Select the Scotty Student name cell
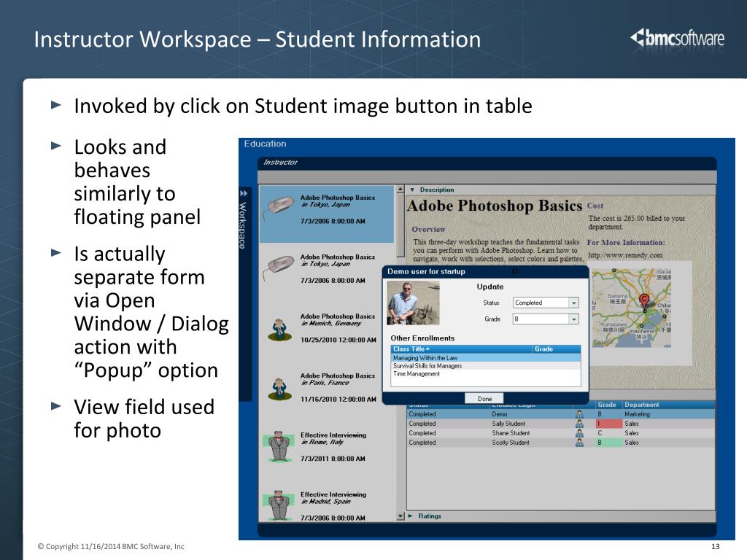The image size is (747, 560). pyautogui.click(x=511, y=443)
